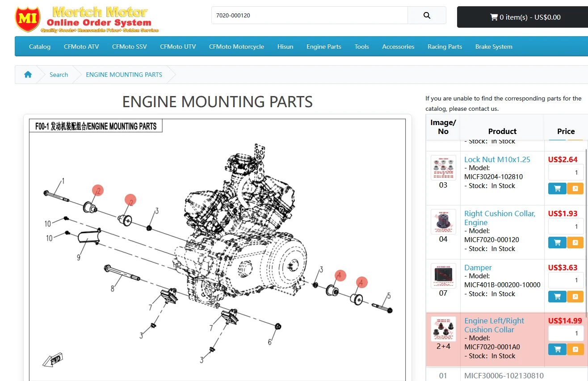Open the CFMoto SSV menu

pos(130,46)
